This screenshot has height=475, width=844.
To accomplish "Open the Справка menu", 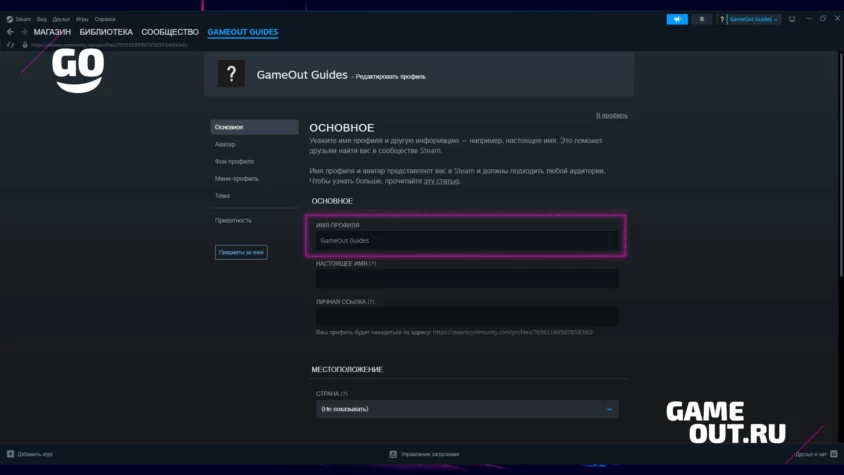I will pos(105,19).
